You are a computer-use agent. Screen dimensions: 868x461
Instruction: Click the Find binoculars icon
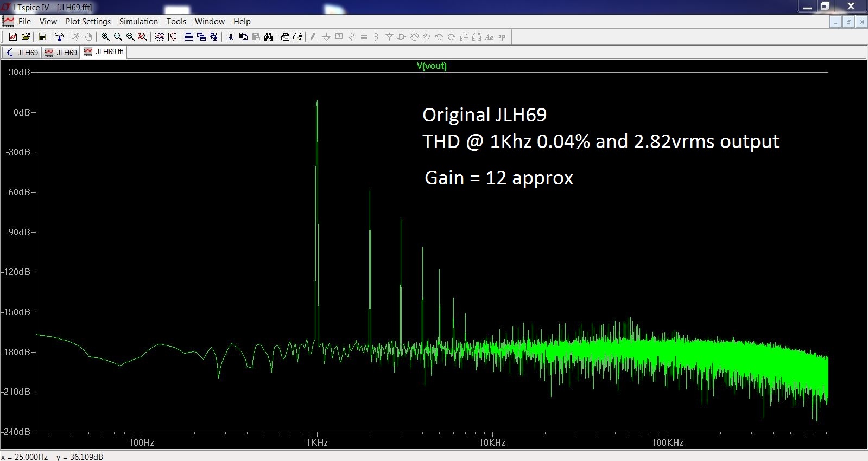pyautogui.click(x=268, y=37)
